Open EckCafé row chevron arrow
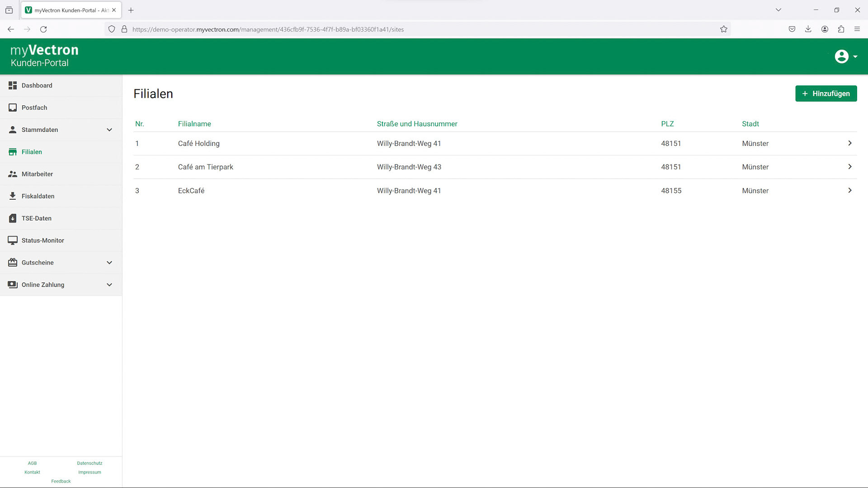Screen dimensions: 868x488 tap(850, 191)
